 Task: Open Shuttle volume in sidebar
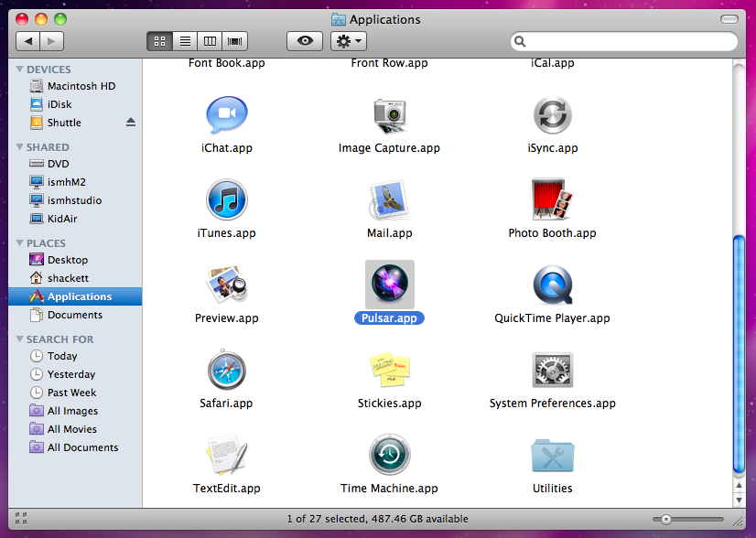point(75,123)
